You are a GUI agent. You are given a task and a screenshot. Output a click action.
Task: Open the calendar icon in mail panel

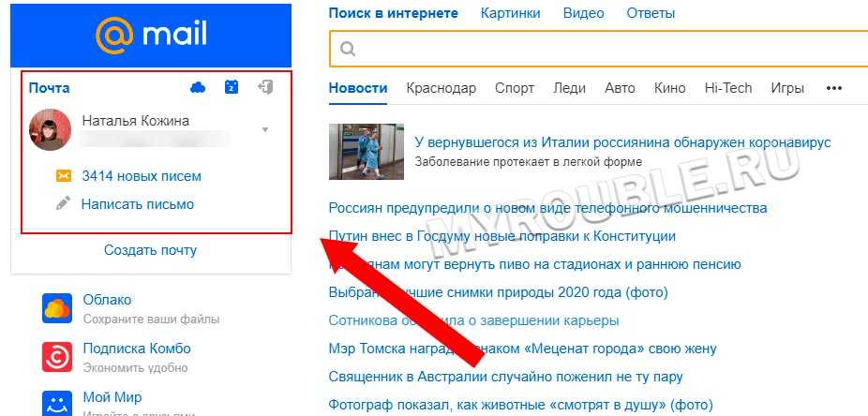click(x=232, y=88)
